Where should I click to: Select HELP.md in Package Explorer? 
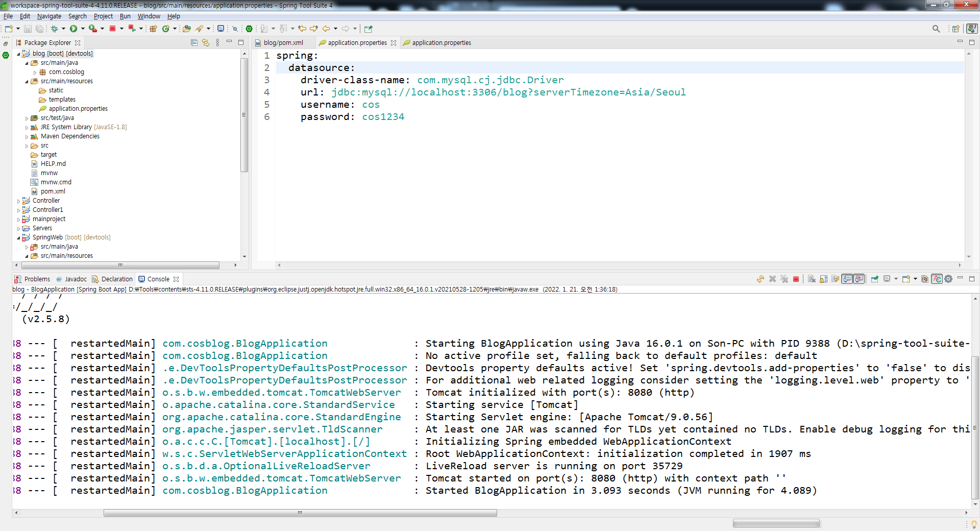[53, 164]
